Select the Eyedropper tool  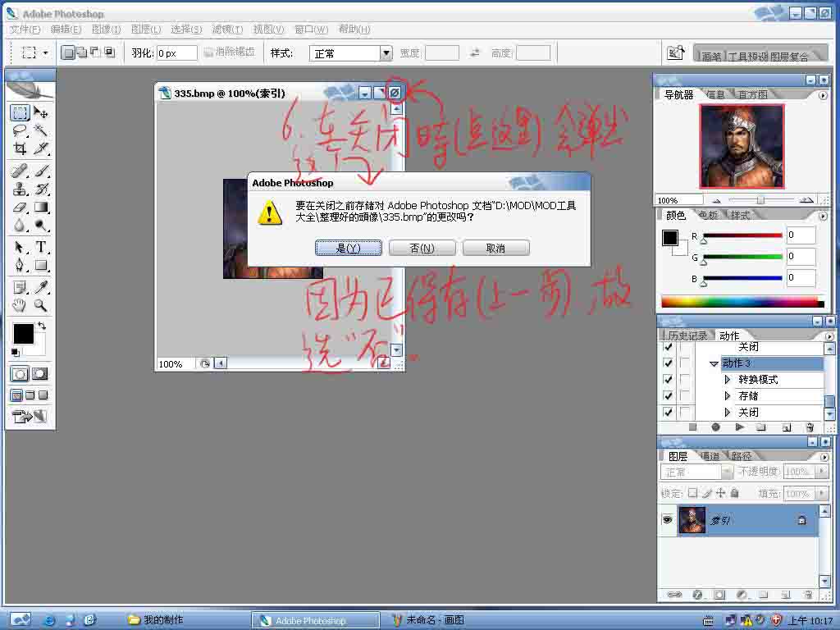[x=40, y=286]
